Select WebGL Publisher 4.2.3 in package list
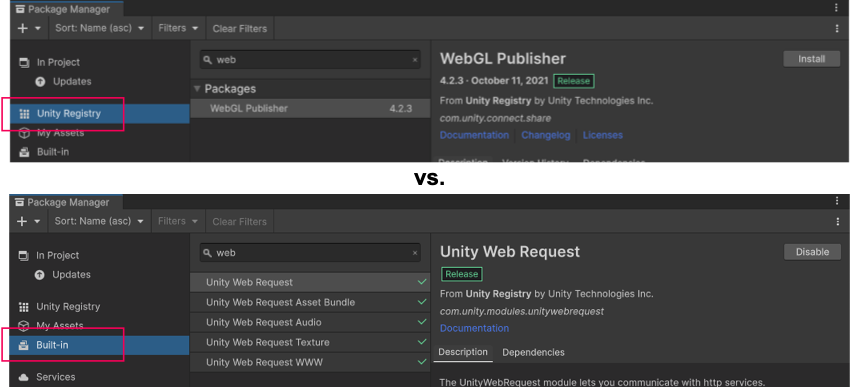This screenshot has width=851, height=387. pos(310,109)
